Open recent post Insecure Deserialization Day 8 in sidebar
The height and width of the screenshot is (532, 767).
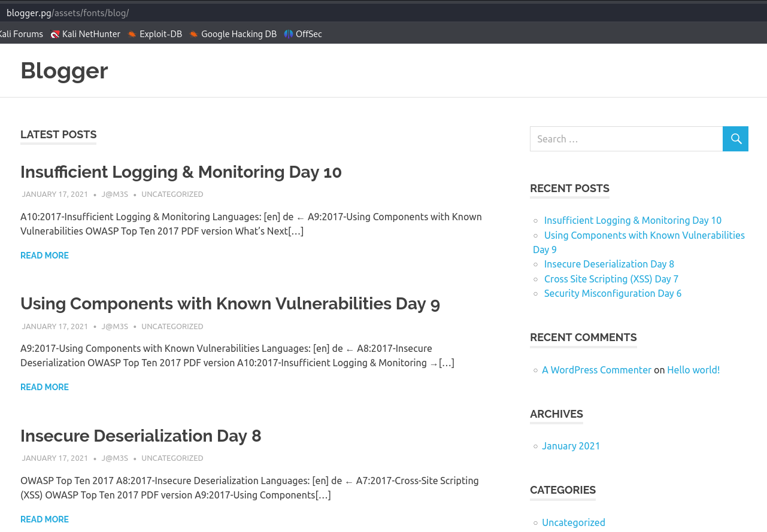point(609,264)
